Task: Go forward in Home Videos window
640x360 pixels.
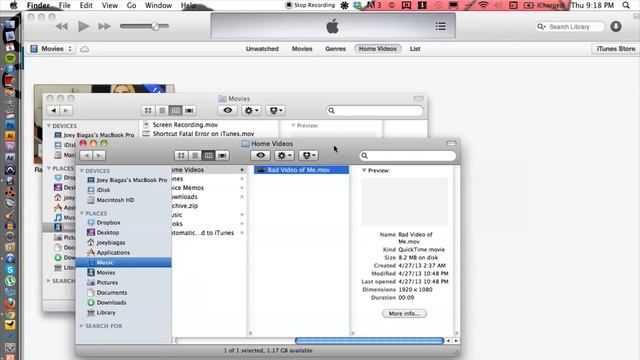Action: coord(99,156)
